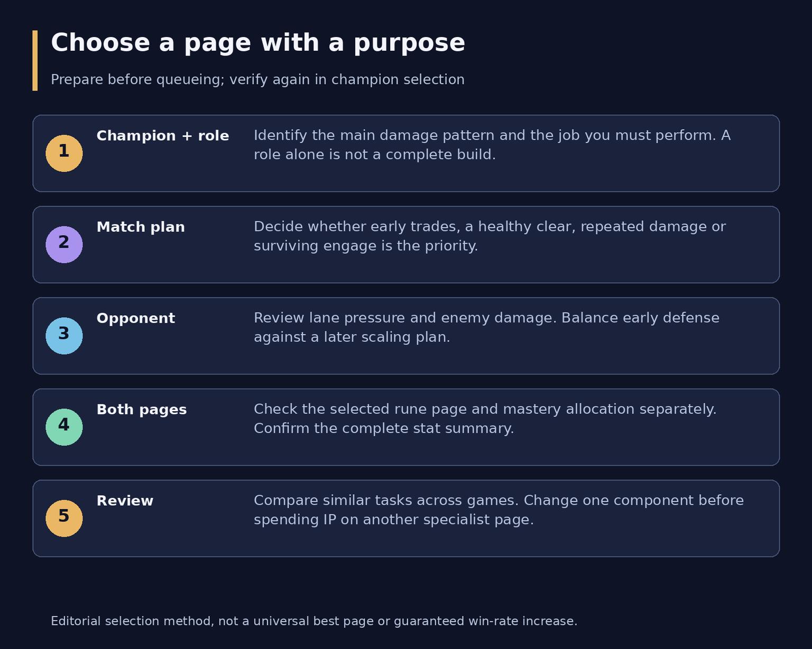Click the rune page and mastery description
Viewport: 812px width, 649px height.
coord(485,419)
